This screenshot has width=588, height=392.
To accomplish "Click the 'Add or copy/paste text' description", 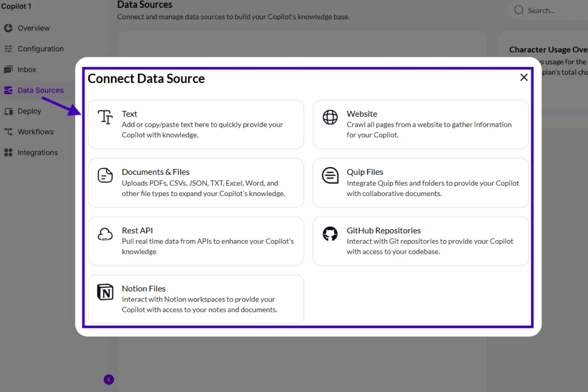I will tap(202, 129).
